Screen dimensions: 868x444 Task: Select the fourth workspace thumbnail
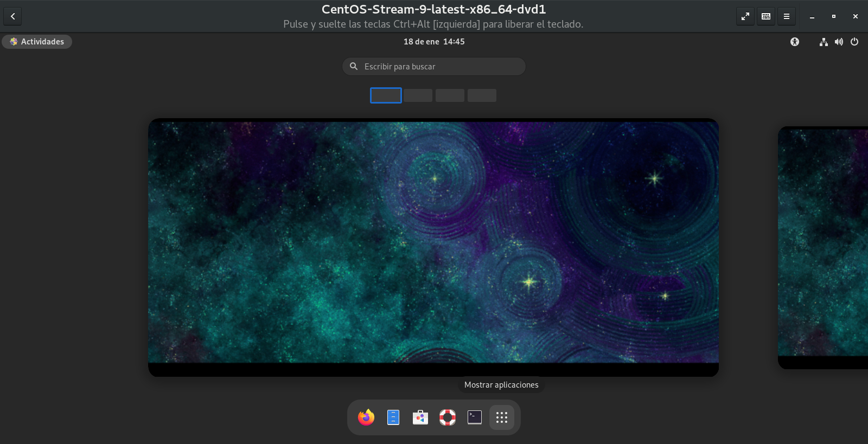tap(482, 95)
